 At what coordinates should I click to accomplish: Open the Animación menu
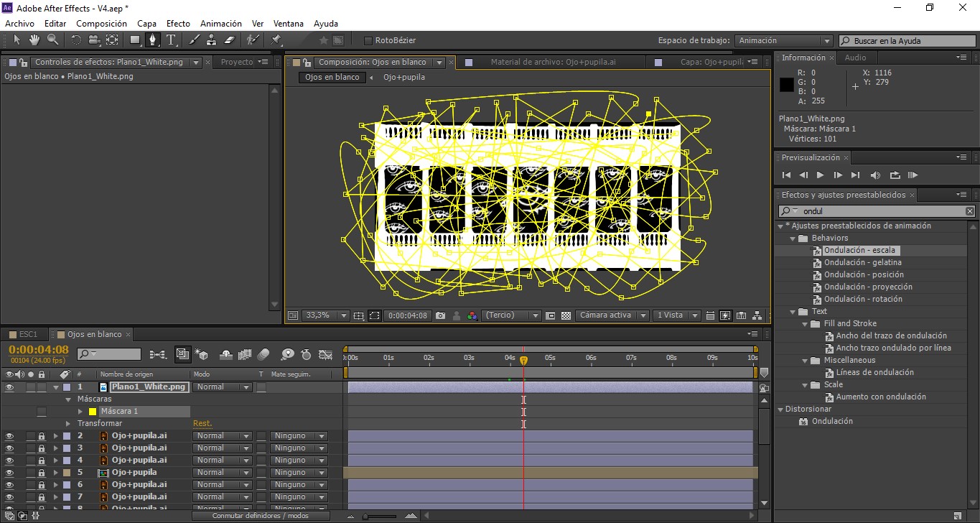click(220, 24)
